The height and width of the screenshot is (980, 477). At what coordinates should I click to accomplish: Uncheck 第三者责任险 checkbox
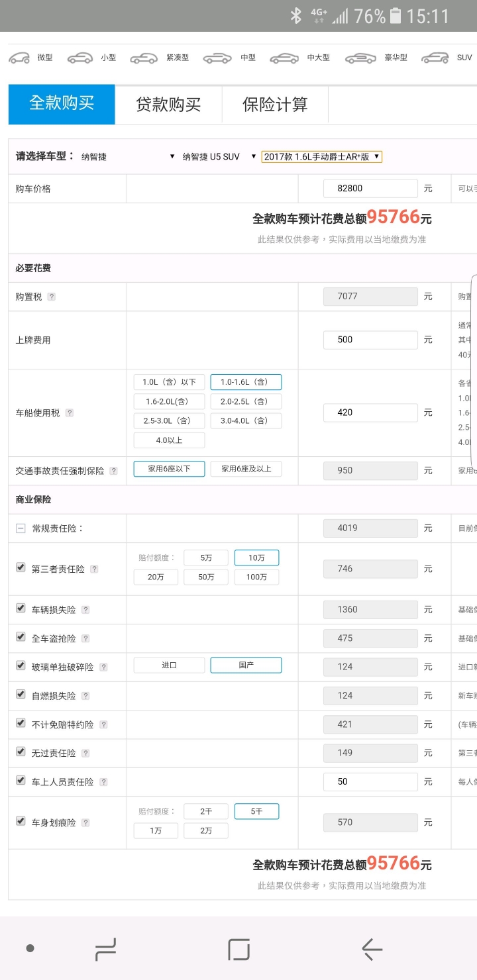tap(21, 567)
